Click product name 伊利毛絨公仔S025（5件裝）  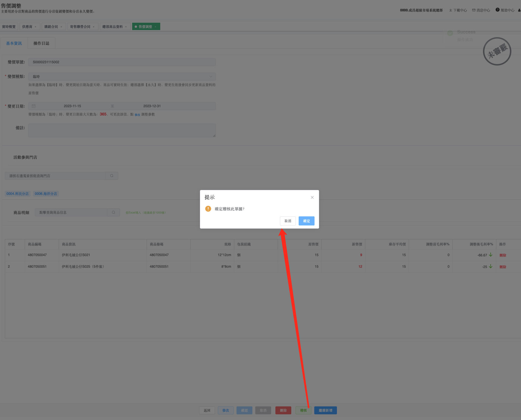83,267
